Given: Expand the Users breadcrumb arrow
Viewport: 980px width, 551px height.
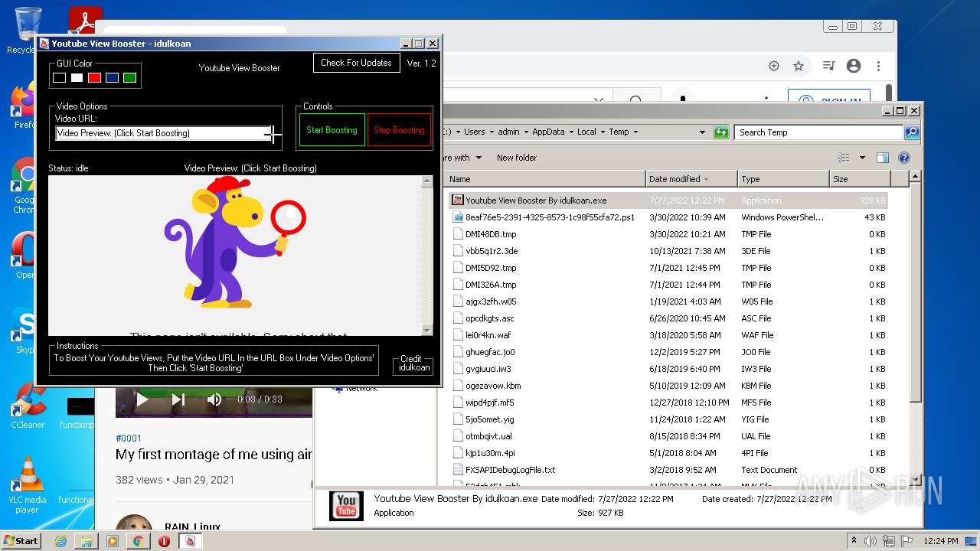Looking at the screenshot, I should [x=492, y=132].
